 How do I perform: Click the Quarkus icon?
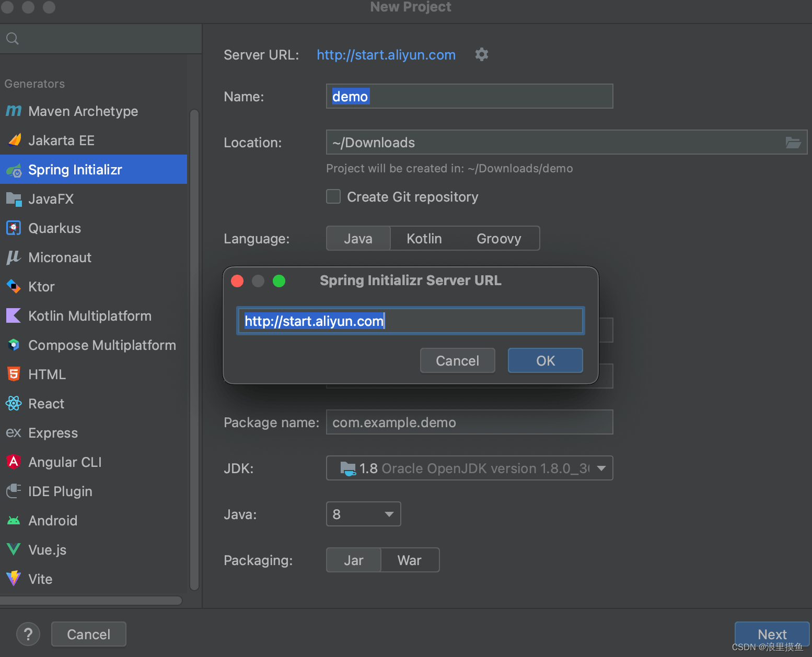click(14, 228)
